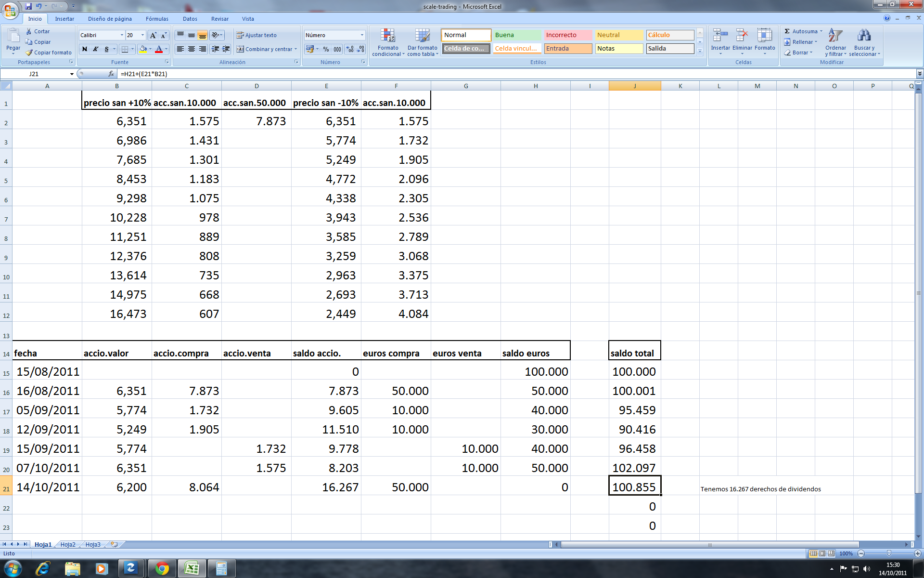Toggle bold formatting with N button
The width and height of the screenshot is (924, 578).
pos(85,49)
